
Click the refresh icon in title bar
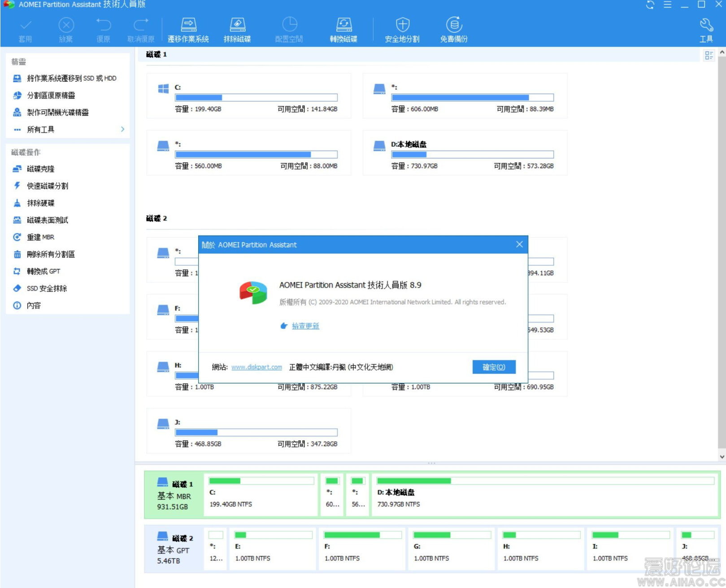650,5
